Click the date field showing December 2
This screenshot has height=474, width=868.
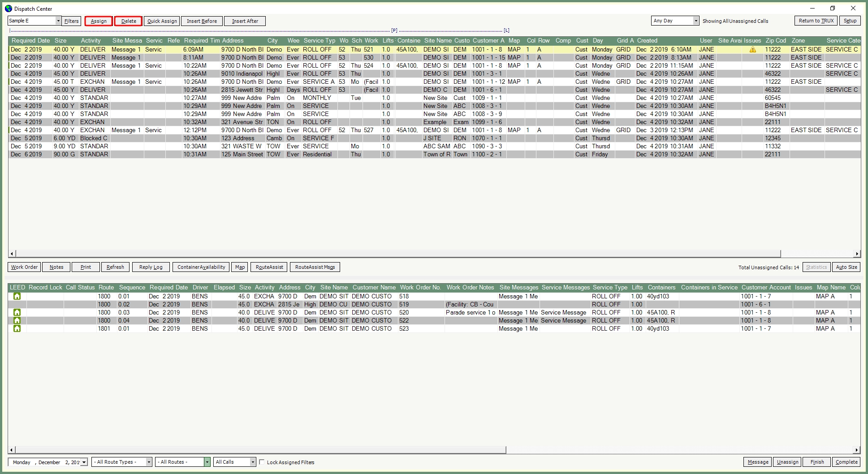45,462
